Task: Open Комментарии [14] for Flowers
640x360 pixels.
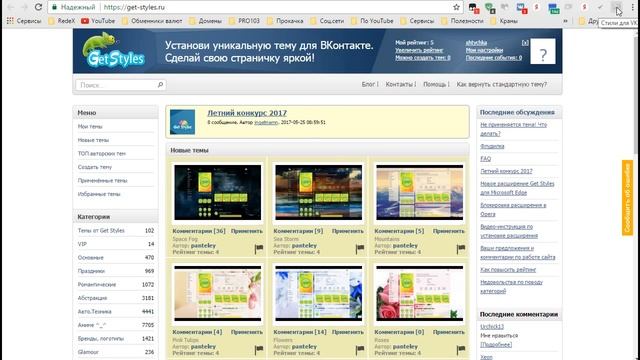Action: (300, 332)
